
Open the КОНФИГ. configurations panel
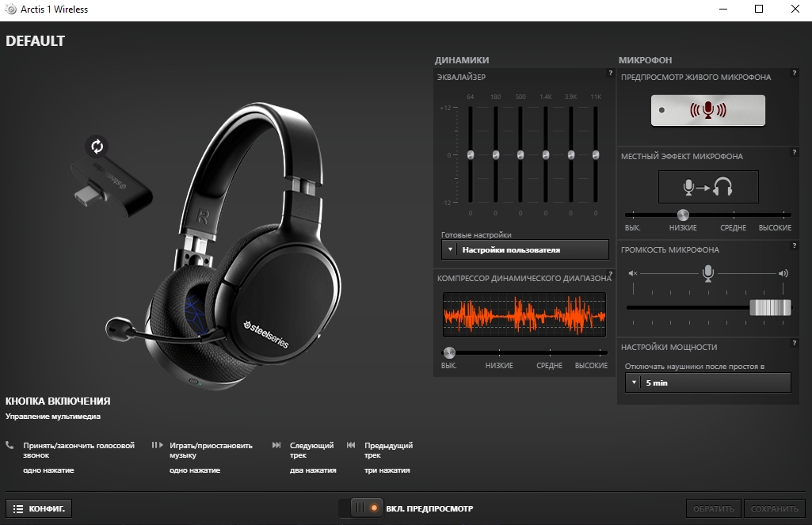click(x=39, y=508)
